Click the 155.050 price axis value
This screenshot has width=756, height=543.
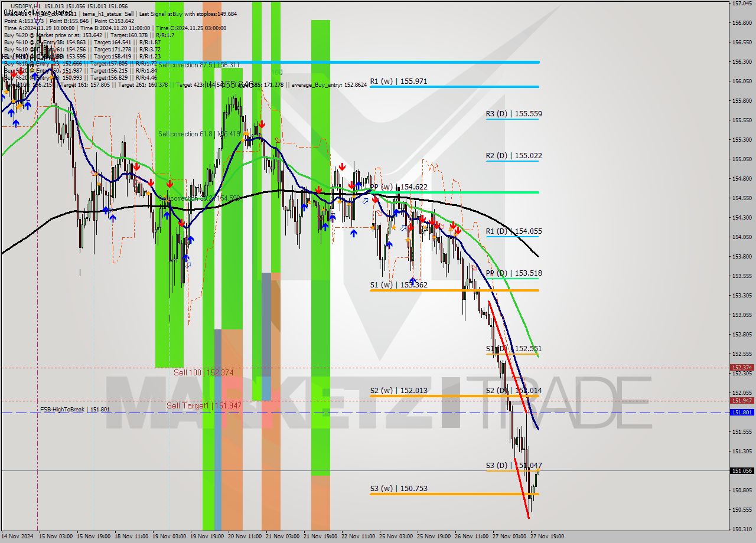[742, 159]
